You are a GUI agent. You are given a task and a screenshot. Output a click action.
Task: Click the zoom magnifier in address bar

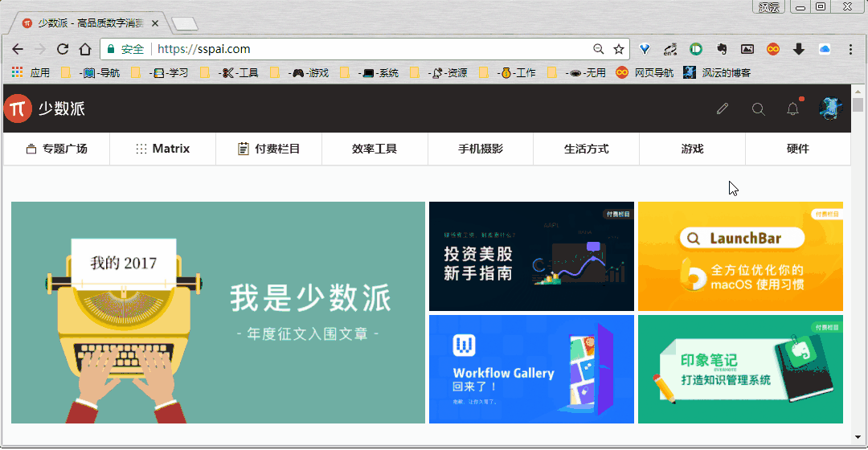[x=599, y=49]
